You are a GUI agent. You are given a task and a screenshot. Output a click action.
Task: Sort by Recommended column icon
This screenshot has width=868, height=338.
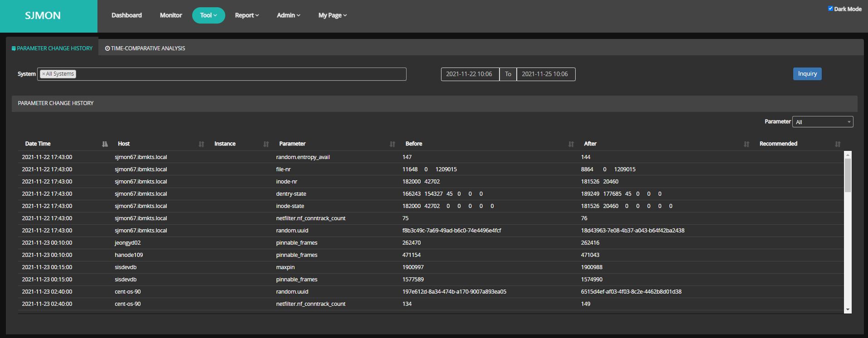(x=838, y=144)
